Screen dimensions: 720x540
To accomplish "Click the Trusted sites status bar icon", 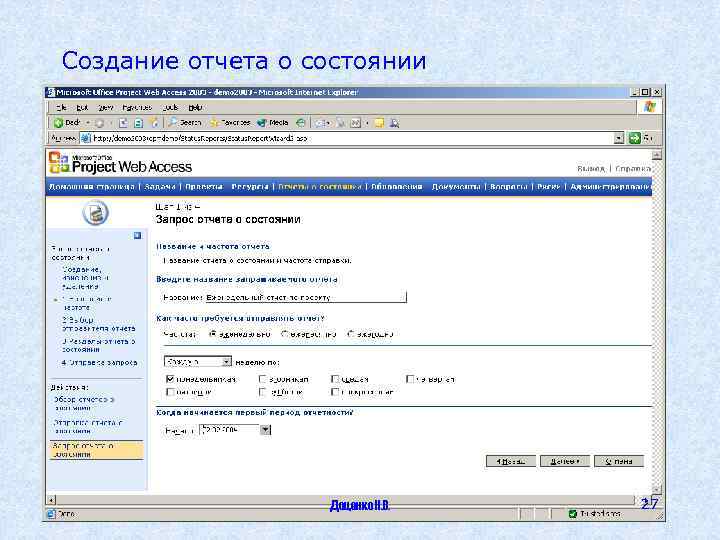I will click(x=573, y=513).
